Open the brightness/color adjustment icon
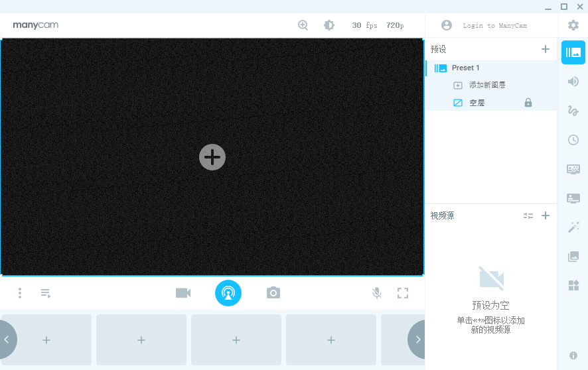588x370 pixels. tap(329, 25)
